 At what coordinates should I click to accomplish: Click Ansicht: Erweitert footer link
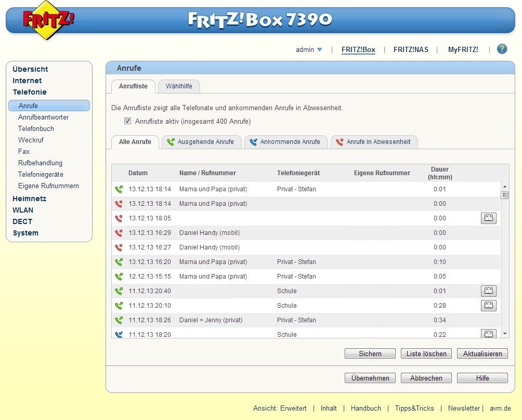280,409
